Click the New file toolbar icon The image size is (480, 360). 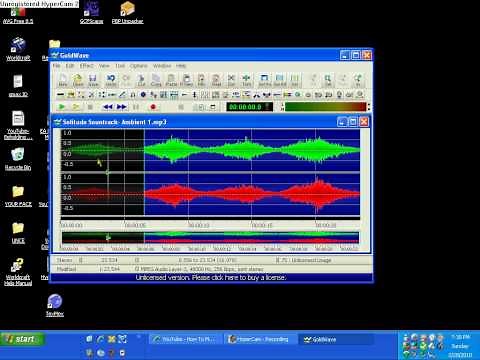point(63,80)
